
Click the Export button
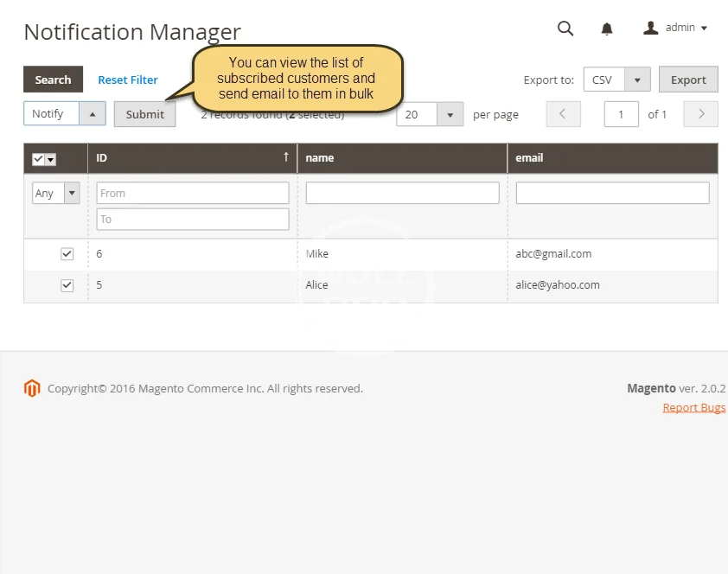[688, 80]
